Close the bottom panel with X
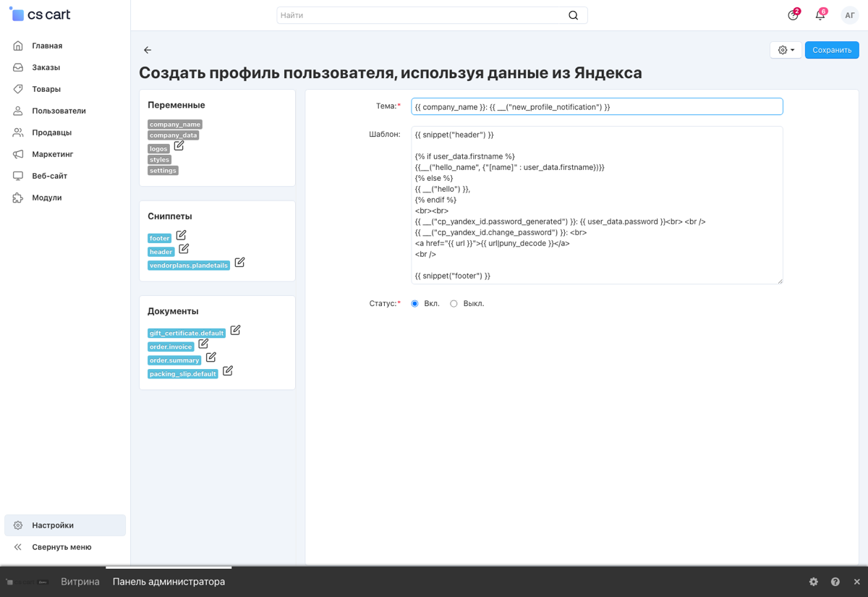868x597 pixels. click(857, 582)
